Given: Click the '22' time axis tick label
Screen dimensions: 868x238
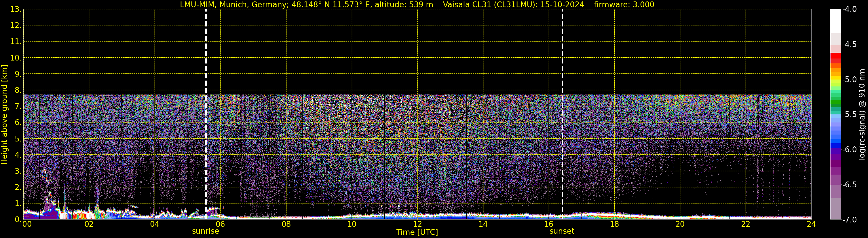Looking at the screenshot, I should point(746,224).
